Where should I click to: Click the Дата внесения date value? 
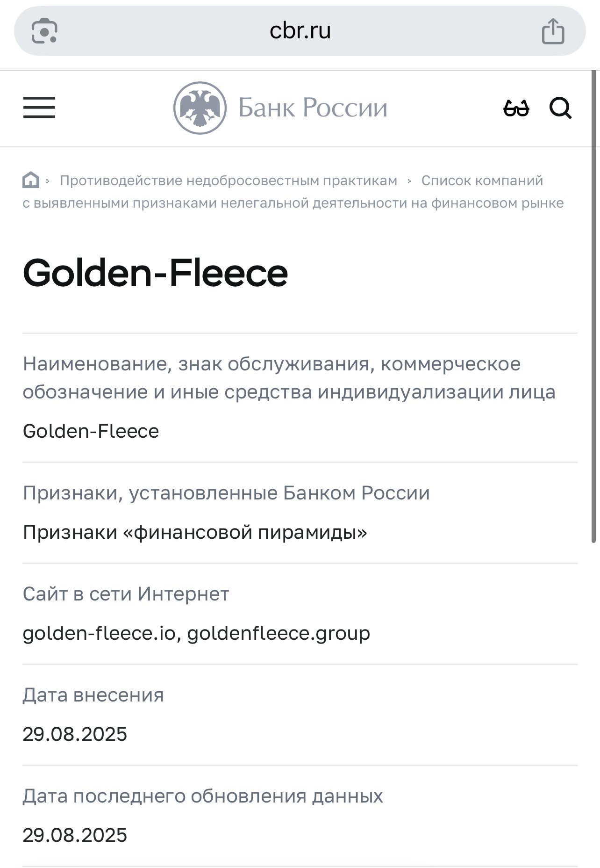point(75,734)
